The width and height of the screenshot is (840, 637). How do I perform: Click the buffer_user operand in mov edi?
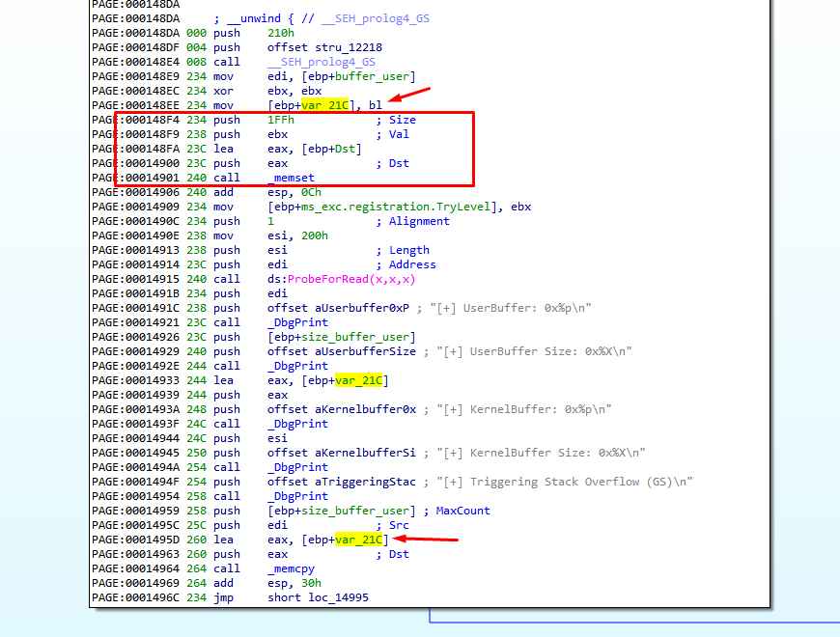[380, 76]
